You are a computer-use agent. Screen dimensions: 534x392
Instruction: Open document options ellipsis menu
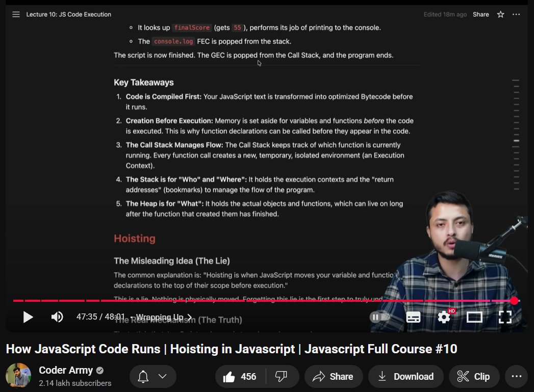tap(516, 14)
